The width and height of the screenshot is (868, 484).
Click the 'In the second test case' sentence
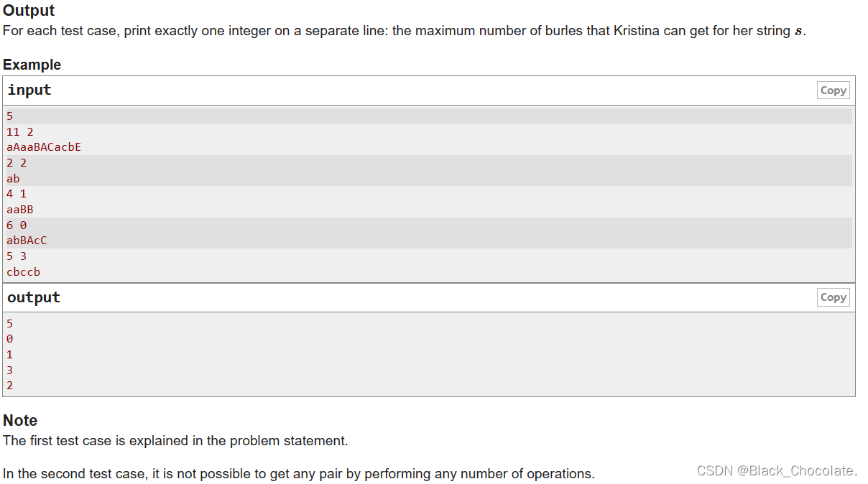298,474
